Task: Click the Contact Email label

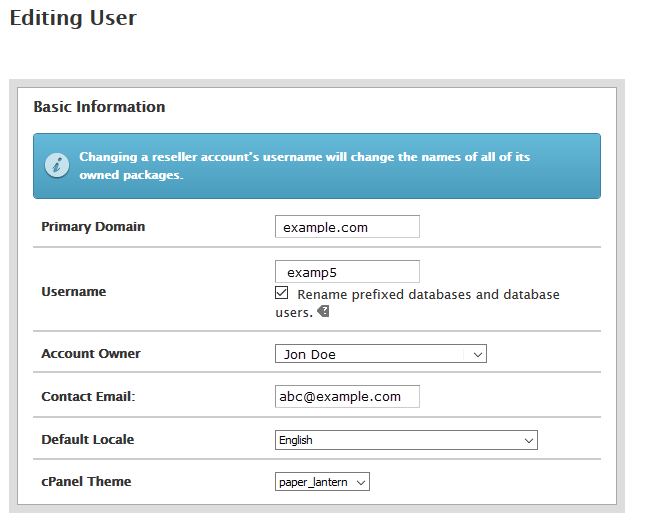Action: click(x=88, y=397)
